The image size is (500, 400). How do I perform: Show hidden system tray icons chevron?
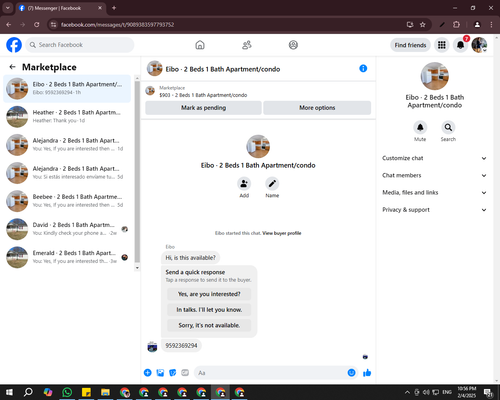407,392
